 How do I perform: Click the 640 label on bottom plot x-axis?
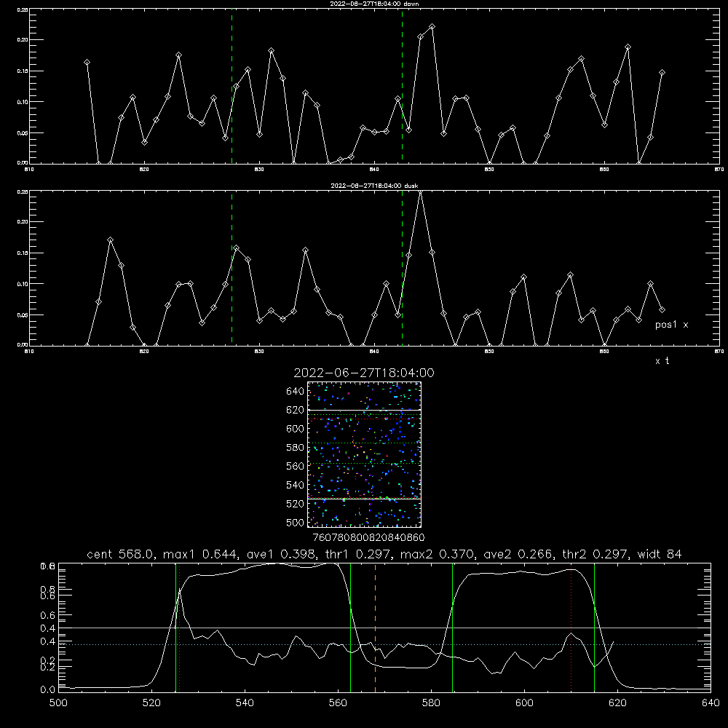coord(711,703)
